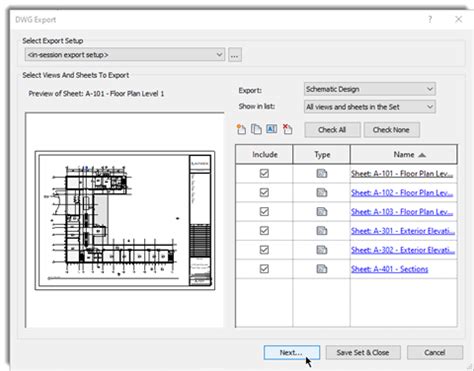Screen dimensions: 474x371
Task: Expand the in-session export setup dropdown
Action: tap(124, 55)
